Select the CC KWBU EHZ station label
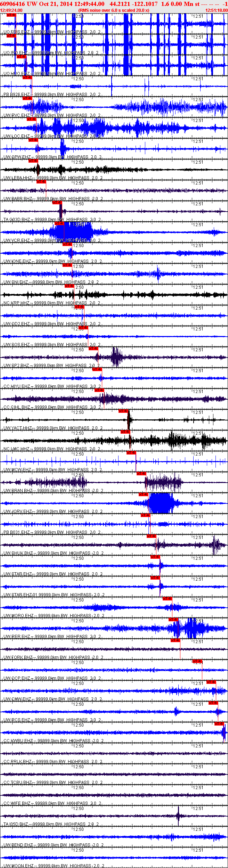This screenshot has width=228, height=868. click(x=54, y=741)
